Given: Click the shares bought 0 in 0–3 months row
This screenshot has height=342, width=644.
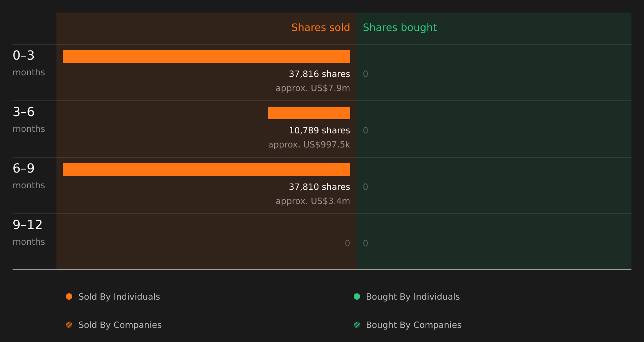Looking at the screenshot, I should [366, 74].
